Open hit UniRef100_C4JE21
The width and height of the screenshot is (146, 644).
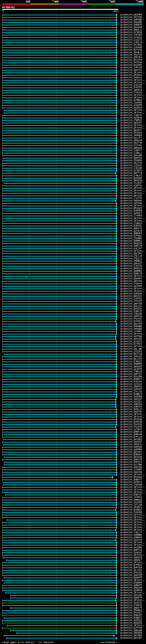(131, 37)
